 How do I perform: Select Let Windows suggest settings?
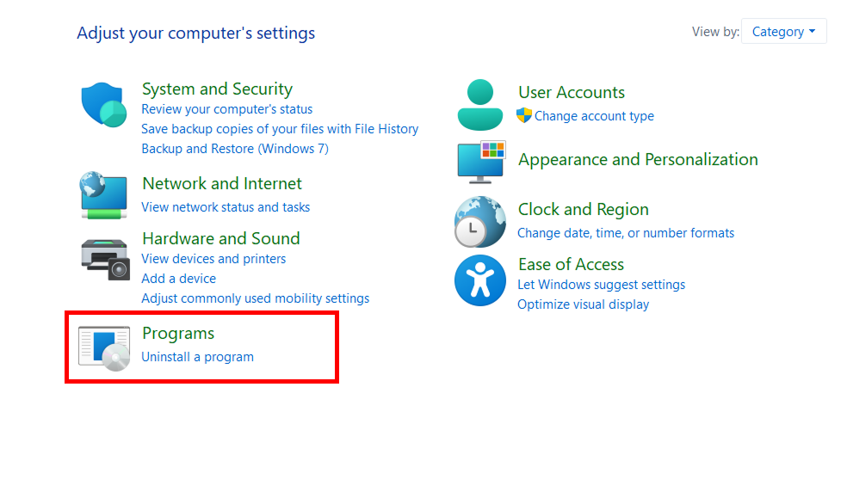click(x=601, y=285)
